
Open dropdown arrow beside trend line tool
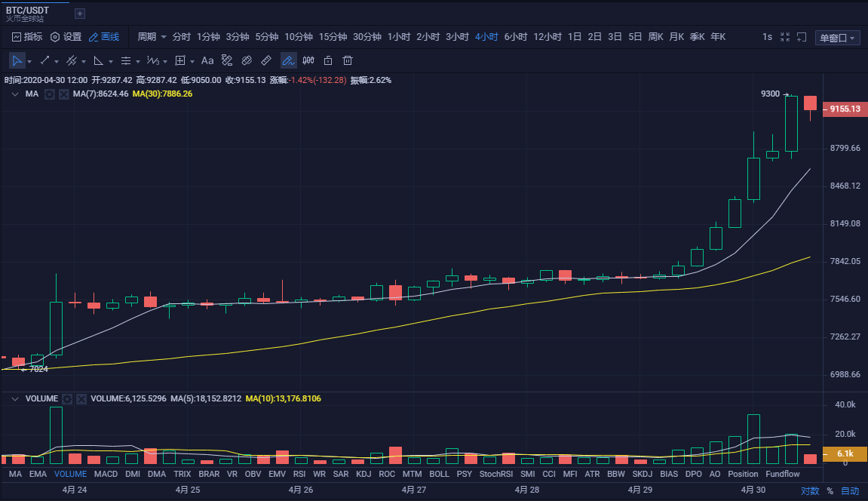[57, 61]
